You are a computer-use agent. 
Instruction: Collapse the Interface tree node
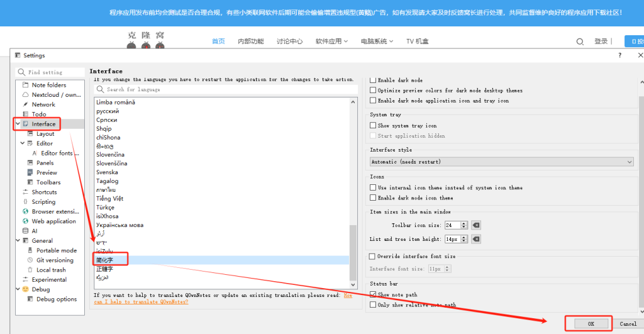coord(18,124)
